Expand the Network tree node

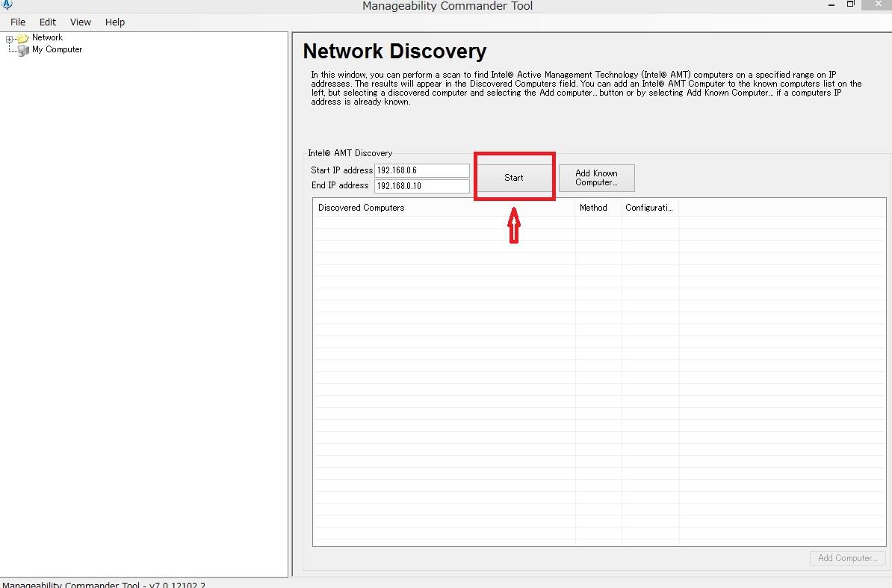pyautogui.click(x=9, y=39)
